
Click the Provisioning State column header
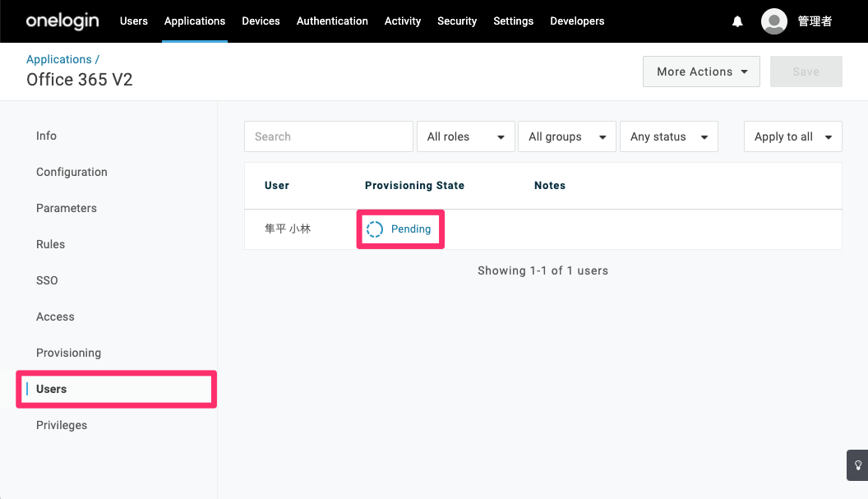[414, 186]
